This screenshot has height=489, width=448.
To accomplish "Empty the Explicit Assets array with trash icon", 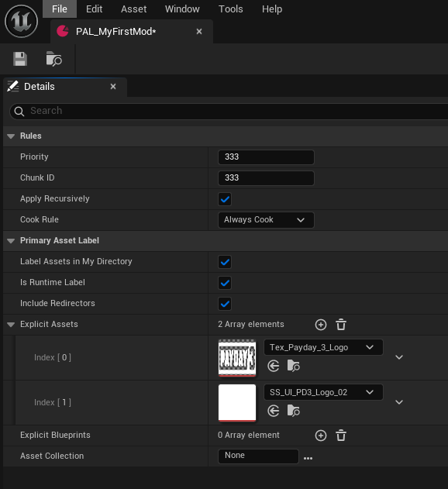I will pyautogui.click(x=341, y=325).
